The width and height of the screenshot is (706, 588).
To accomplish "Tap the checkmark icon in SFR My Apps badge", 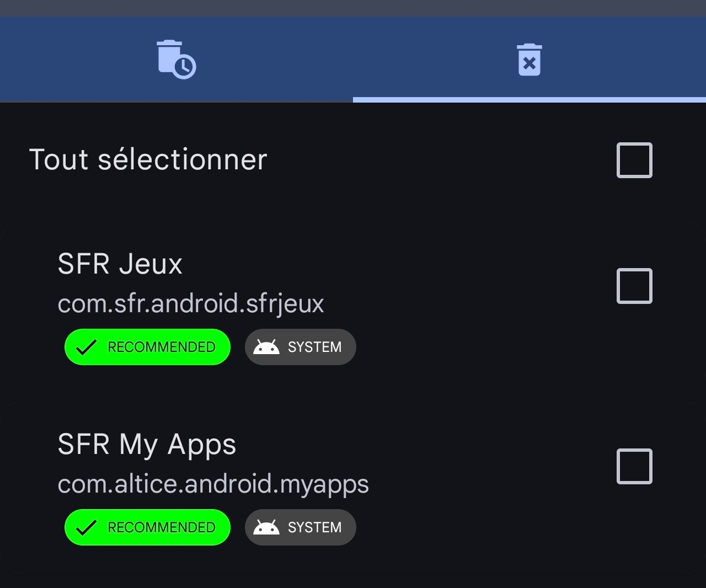I will point(86,528).
